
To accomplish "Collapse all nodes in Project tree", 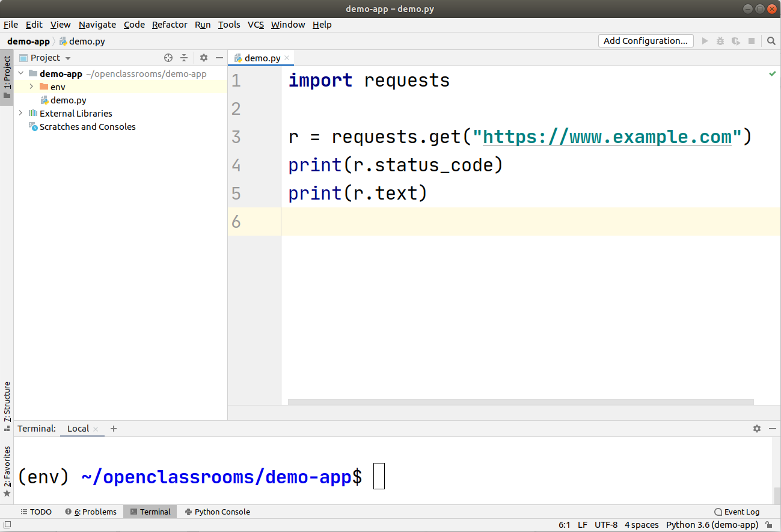I will pyautogui.click(x=184, y=57).
